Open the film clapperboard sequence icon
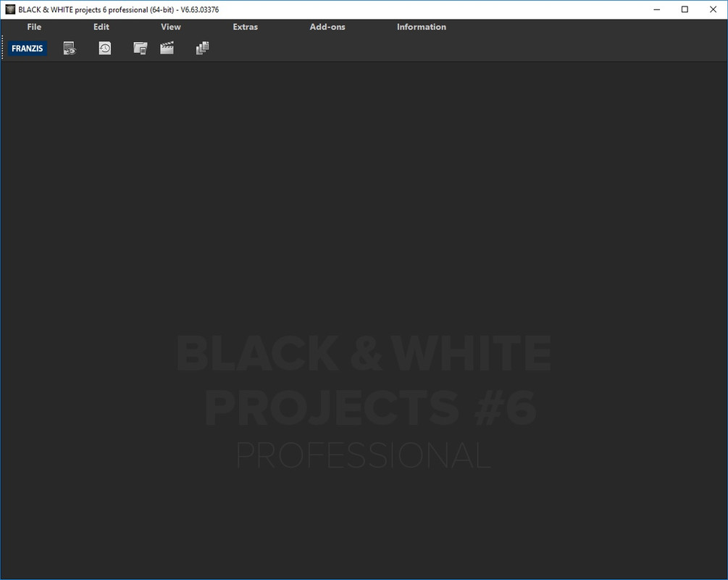The image size is (728, 580). pos(167,48)
